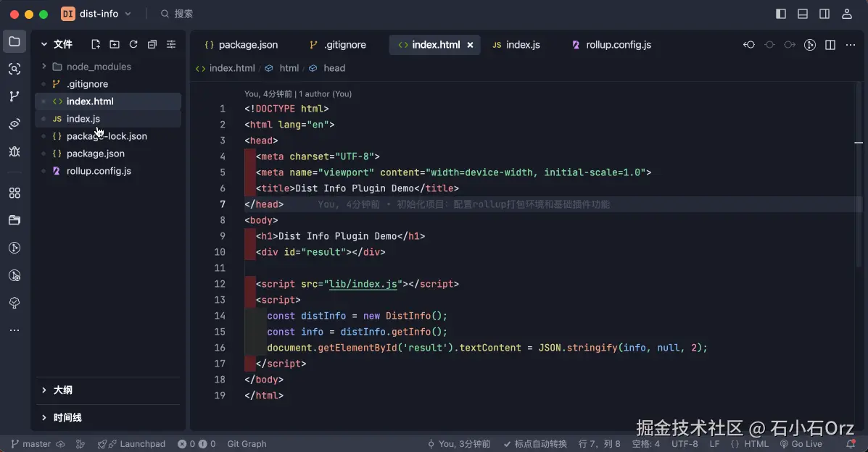The height and width of the screenshot is (452, 868).
Task: Change file encoding UTF-8
Action: point(685,444)
